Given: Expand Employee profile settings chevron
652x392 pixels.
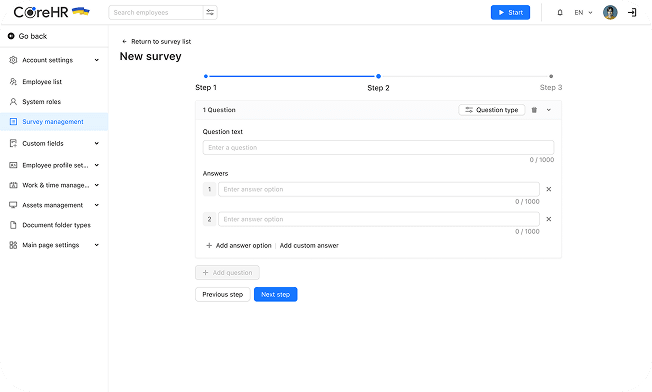Looking at the screenshot, I should pyautogui.click(x=96, y=165).
